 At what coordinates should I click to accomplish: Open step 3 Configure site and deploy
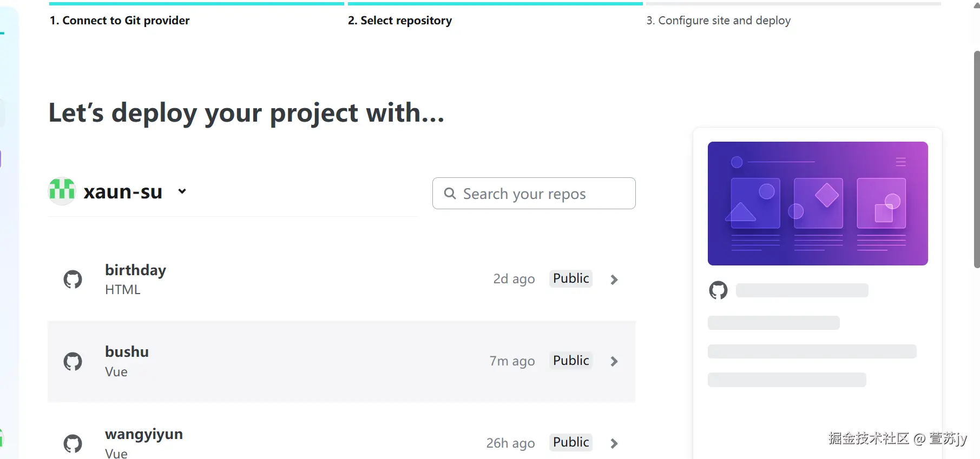point(718,21)
